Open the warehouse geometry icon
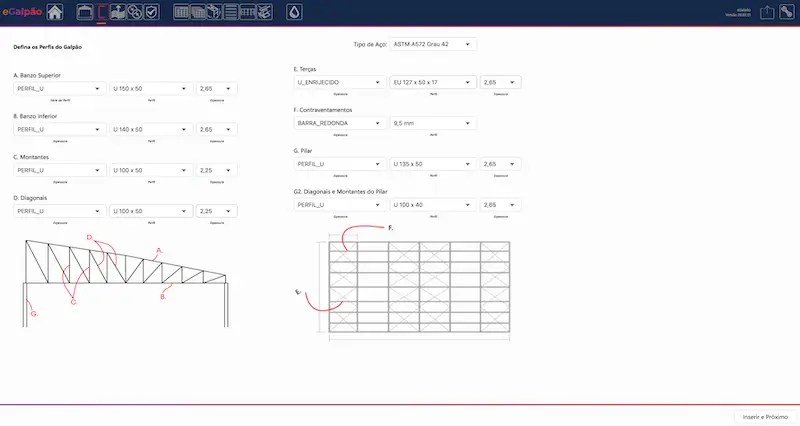The image size is (800, 426). [85, 12]
